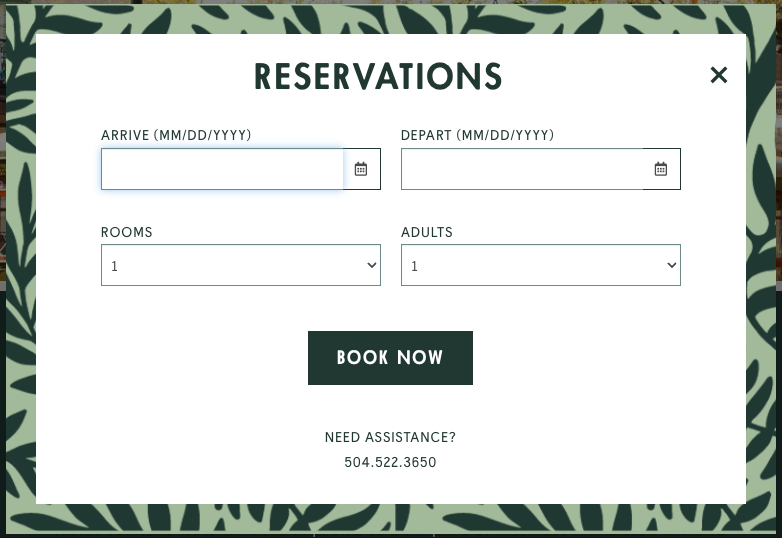Click the blank white area below the phone number
This screenshot has height=538, width=782.
pyautogui.click(x=390, y=488)
